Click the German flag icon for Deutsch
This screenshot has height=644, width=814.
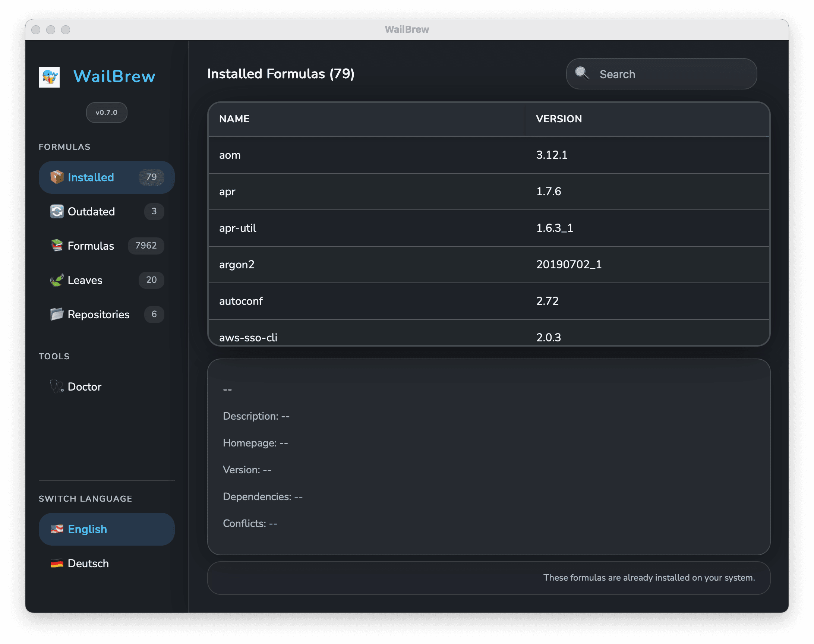point(57,564)
